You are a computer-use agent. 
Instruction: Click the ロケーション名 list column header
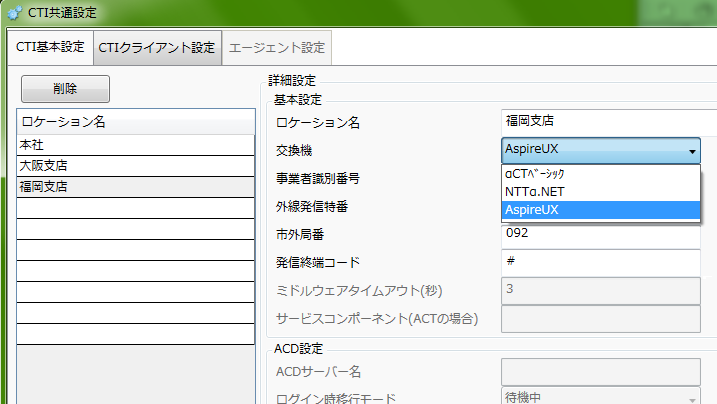[x=136, y=122]
